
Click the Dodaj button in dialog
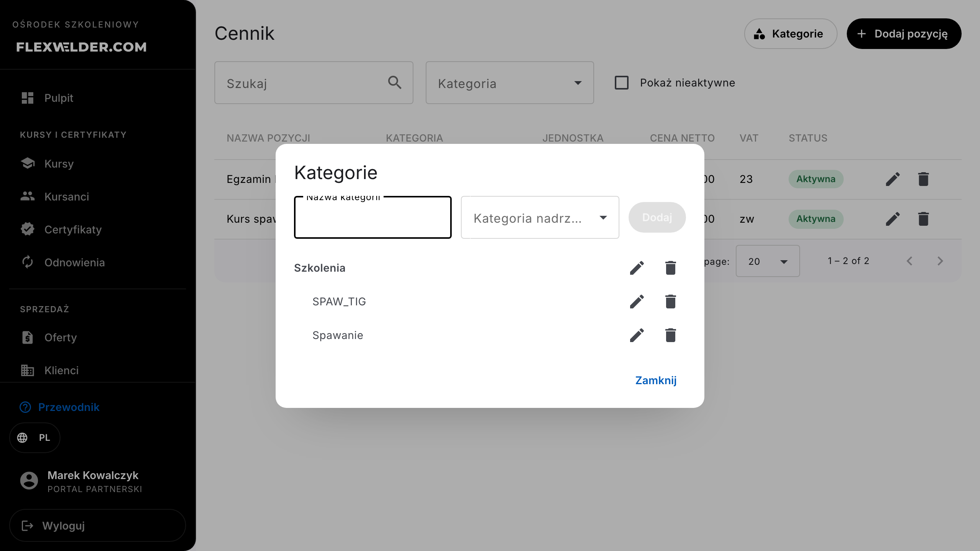click(x=657, y=217)
